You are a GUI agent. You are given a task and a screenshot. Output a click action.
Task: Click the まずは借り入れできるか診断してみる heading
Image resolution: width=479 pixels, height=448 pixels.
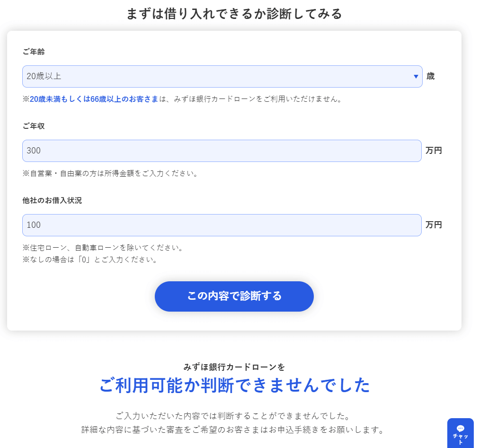(234, 14)
